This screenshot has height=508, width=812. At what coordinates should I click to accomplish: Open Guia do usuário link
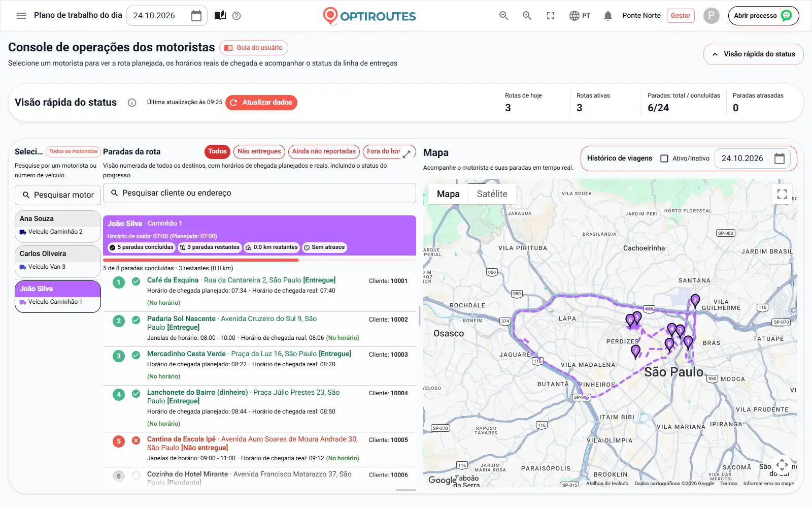(254, 48)
